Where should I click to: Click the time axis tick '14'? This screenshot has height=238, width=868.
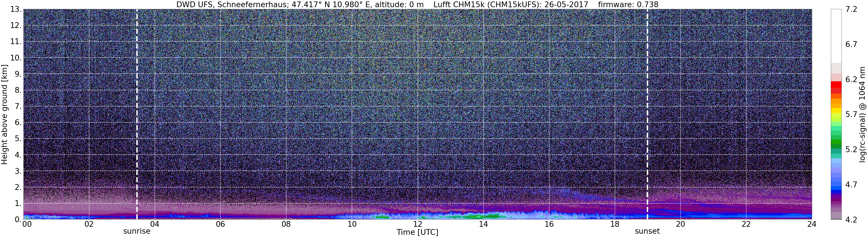click(x=483, y=224)
